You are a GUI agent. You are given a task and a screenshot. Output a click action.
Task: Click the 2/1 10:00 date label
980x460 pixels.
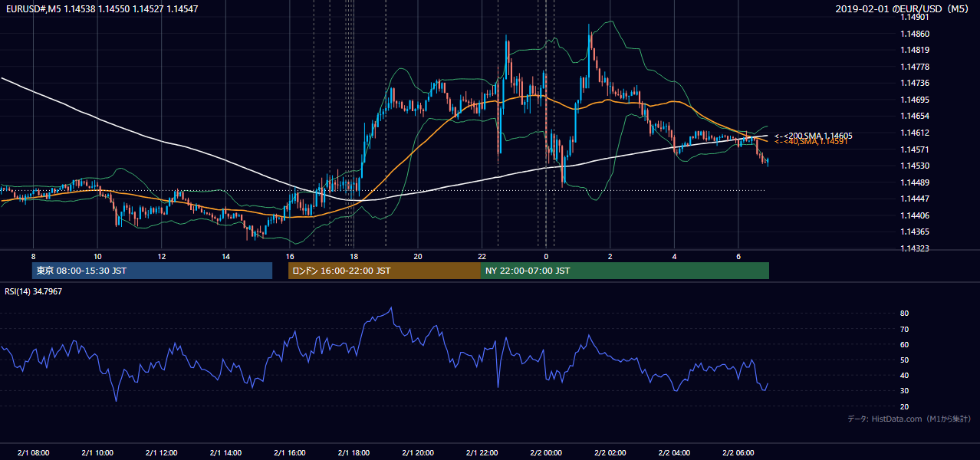97,452
